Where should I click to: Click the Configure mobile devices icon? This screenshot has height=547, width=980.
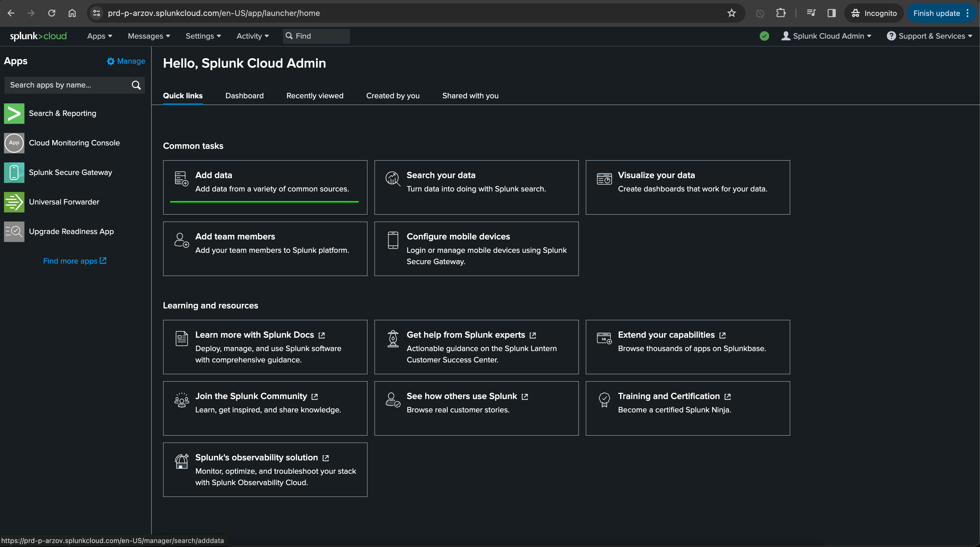pos(393,240)
